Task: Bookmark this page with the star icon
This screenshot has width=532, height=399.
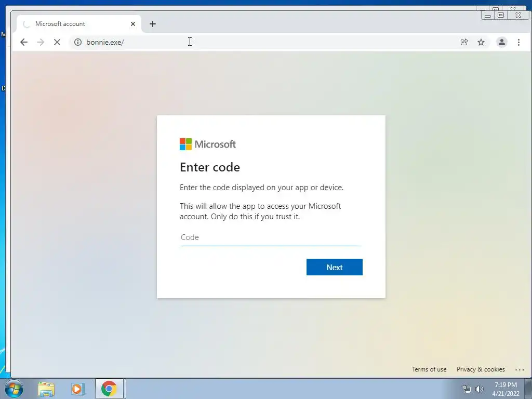Action: 481,42
